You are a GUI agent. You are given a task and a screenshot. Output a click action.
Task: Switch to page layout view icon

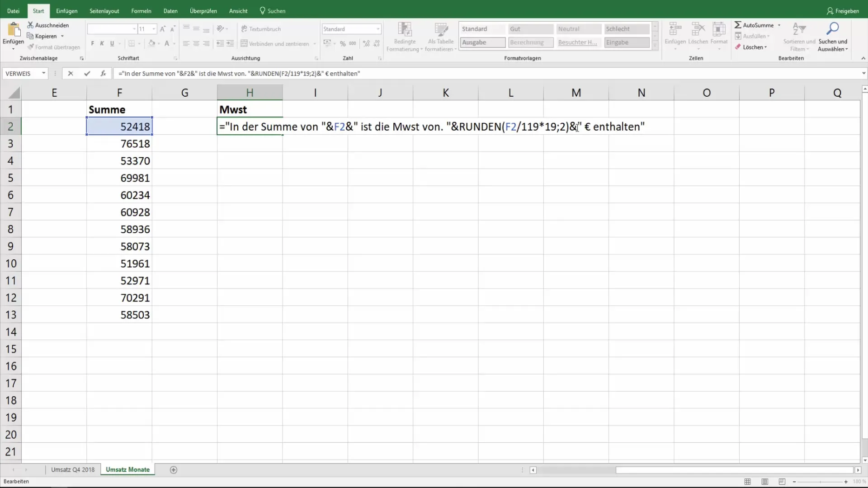765,482
